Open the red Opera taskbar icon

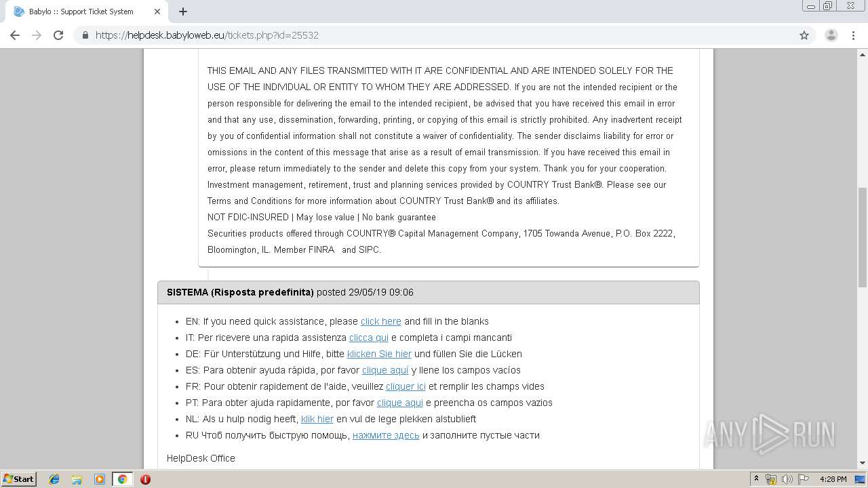(145, 479)
